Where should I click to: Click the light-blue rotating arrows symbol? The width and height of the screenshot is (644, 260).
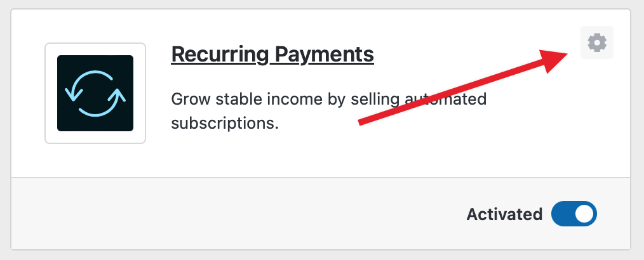click(x=95, y=93)
